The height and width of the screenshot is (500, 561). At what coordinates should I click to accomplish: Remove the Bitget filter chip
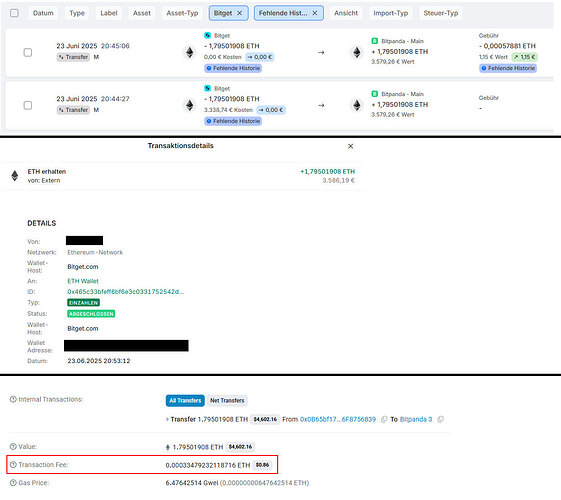240,13
